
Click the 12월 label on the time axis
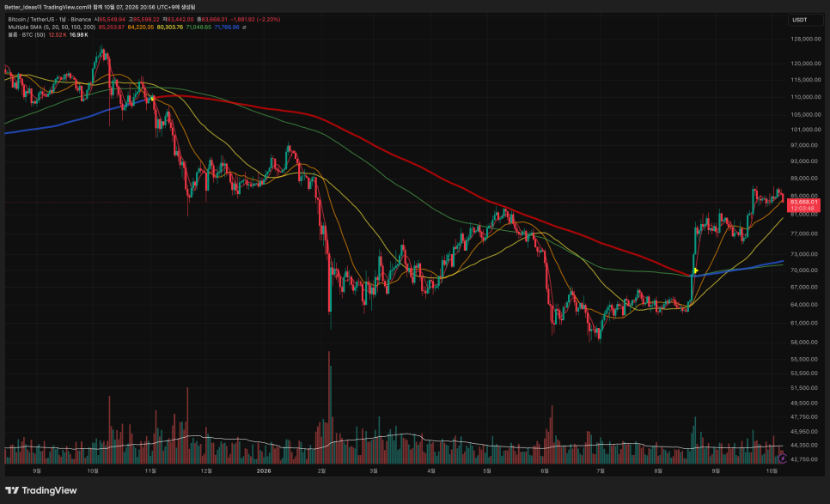click(x=206, y=471)
